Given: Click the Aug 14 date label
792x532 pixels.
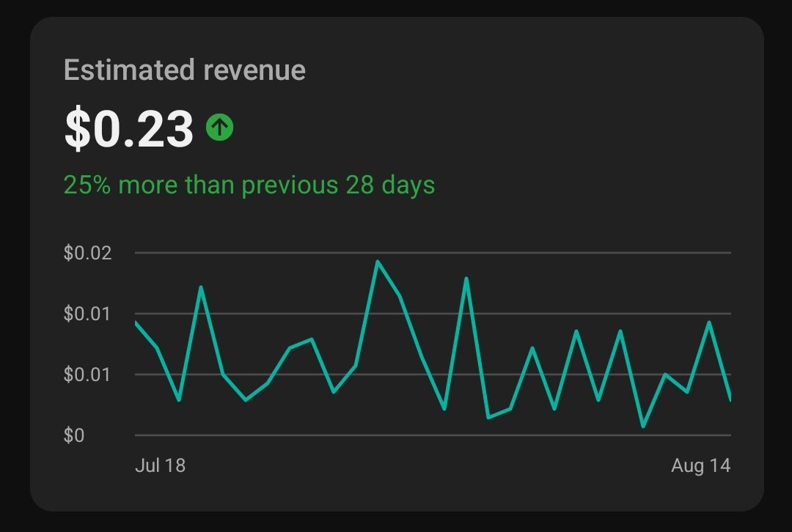Looking at the screenshot, I should (x=700, y=465).
